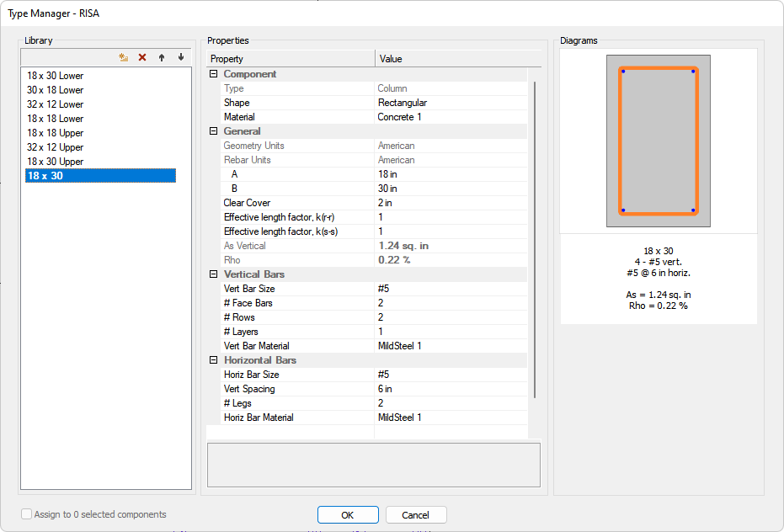784x532 pixels.
Task: Click the column cross-section diagram preview
Action: click(x=658, y=141)
